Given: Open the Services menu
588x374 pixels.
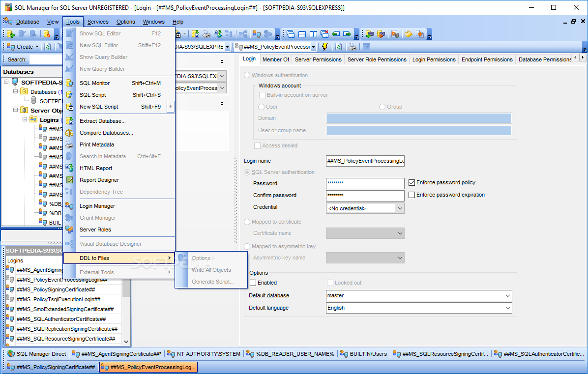Looking at the screenshot, I should coord(98,22).
